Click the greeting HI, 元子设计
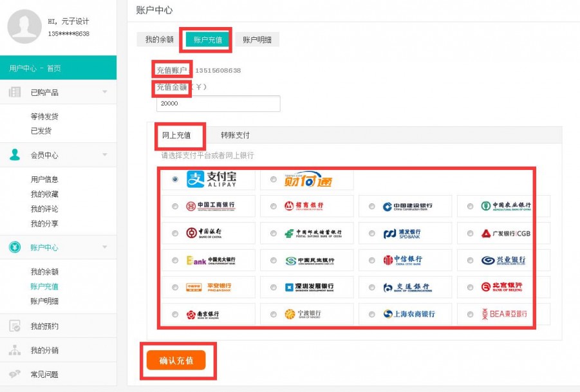Viewport: 580px width, 392px height. pyautogui.click(x=68, y=21)
